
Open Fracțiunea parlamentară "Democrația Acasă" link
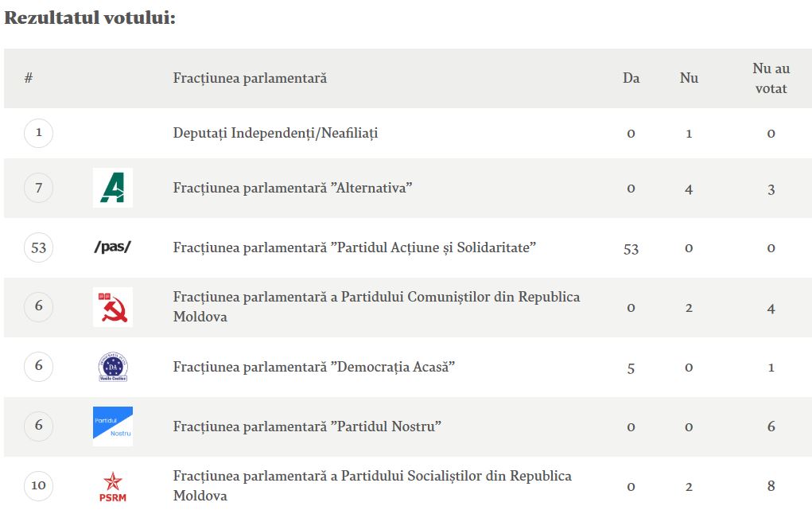pyautogui.click(x=313, y=367)
